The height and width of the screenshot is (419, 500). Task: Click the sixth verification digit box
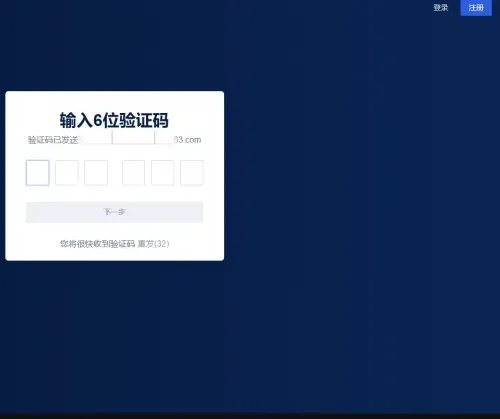(192, 173)
